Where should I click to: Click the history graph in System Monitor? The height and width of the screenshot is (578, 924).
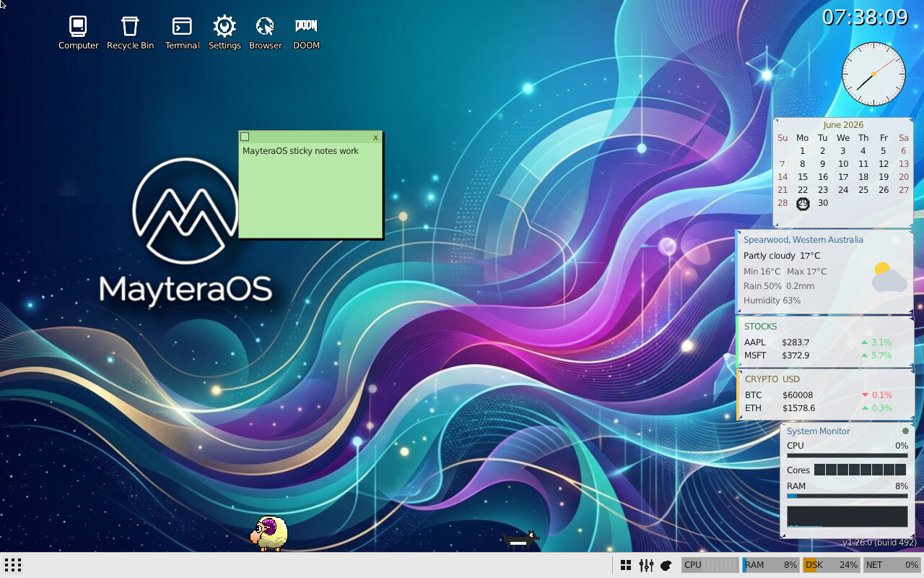[847, 517]
